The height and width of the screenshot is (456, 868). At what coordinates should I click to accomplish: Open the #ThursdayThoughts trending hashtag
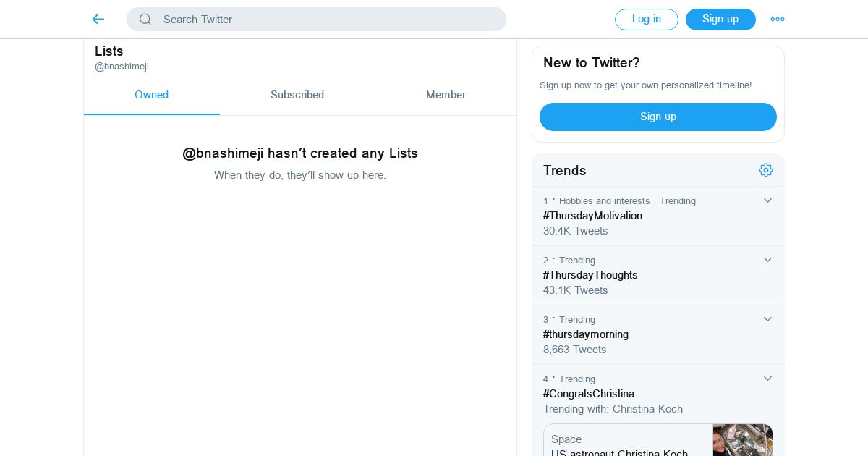[x=590, y=275]
